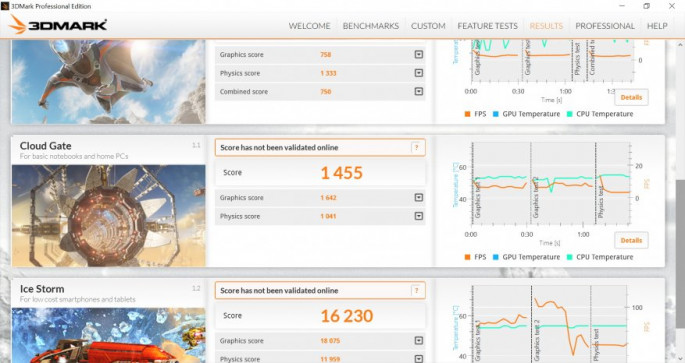Open the HELP tab

[657, 26]
